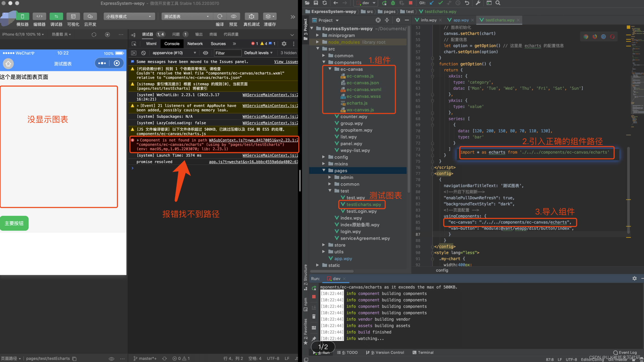Switch to the app.wpy editor tab
644x362 pixels.
[461, 20]
